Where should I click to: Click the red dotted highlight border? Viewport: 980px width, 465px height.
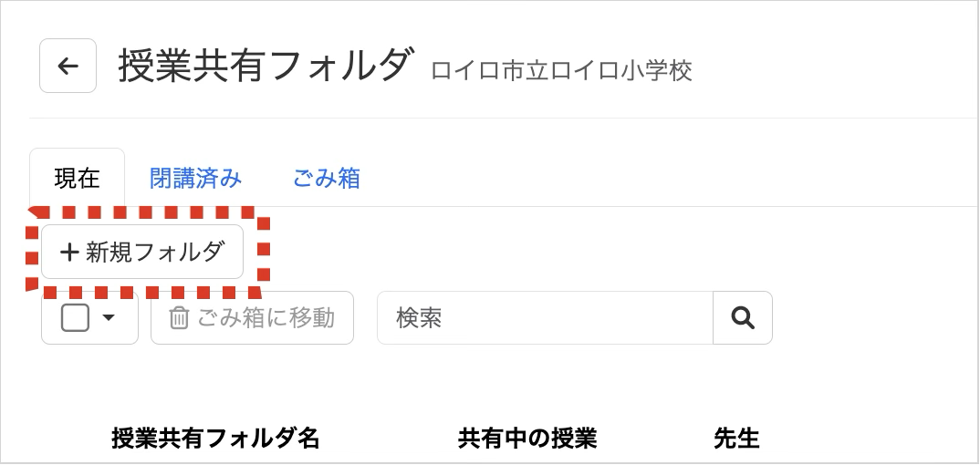(148, 212)
